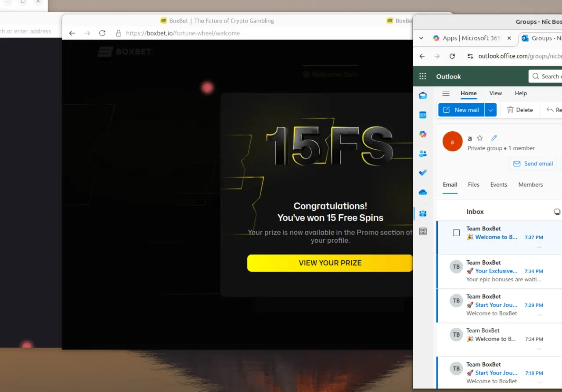Open Calendar in the Outlook sidebar
The height and width of the screenshot is (392, 562).
423,115
